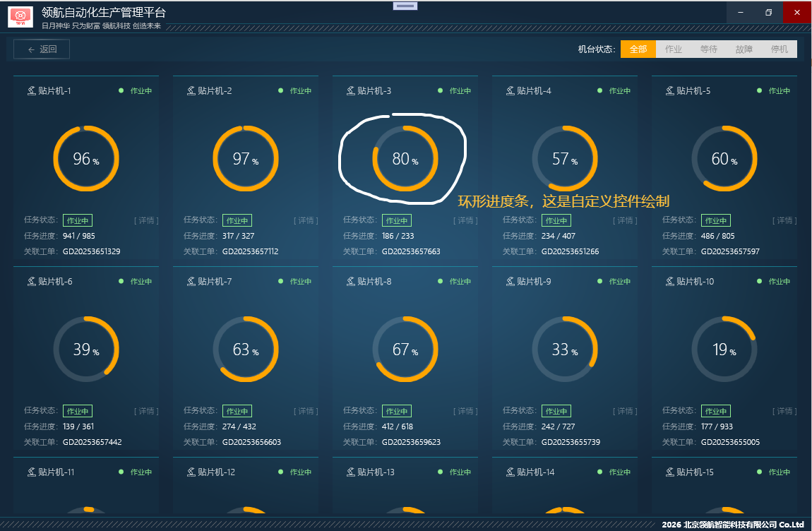Screen dimensions: 812x531
Task: Click the 贴片机-8 machine icon
Action: point(351,281)
